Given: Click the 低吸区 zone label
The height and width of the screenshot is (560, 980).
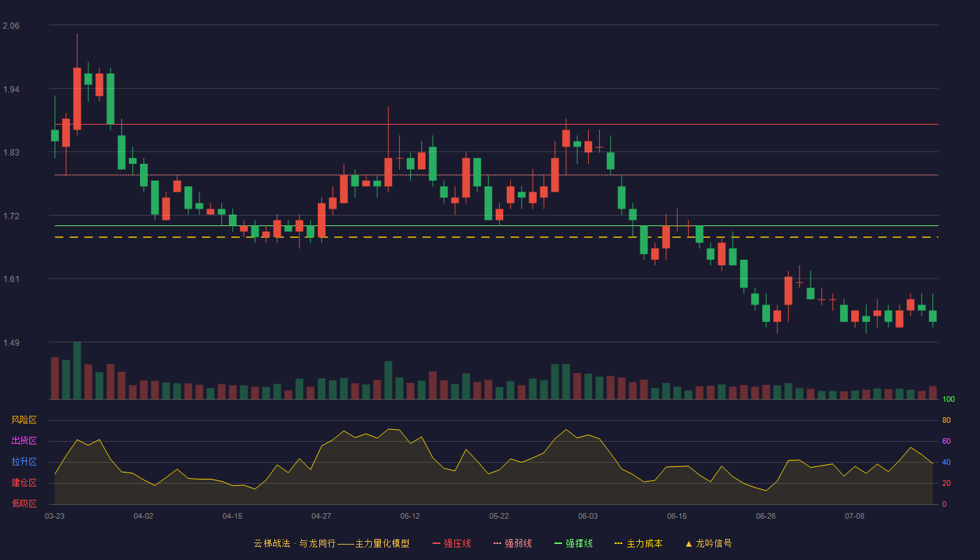Looking at the screenshot, I should [24, 503].
